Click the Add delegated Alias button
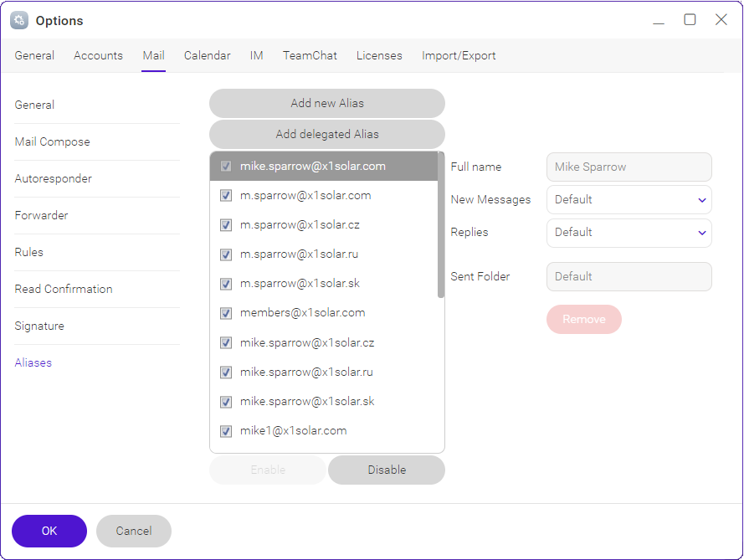The width and height of the screenshot is (744, 560). click(327, 134)
